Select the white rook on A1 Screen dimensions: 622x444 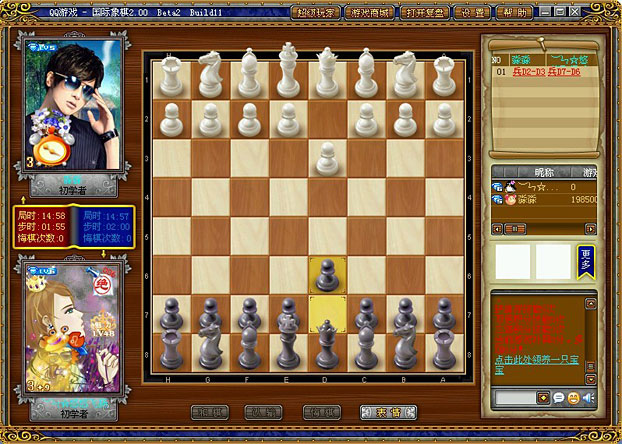444,76
